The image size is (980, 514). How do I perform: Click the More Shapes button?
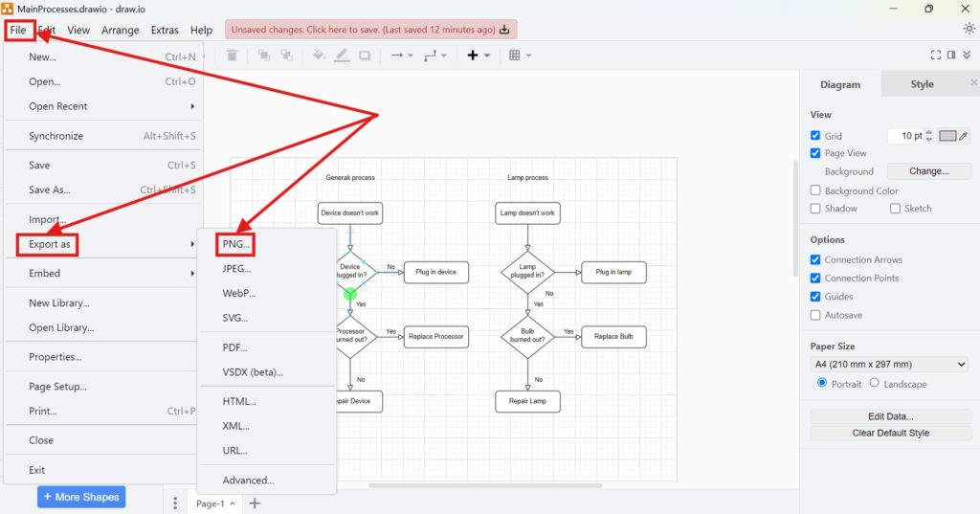81,497
